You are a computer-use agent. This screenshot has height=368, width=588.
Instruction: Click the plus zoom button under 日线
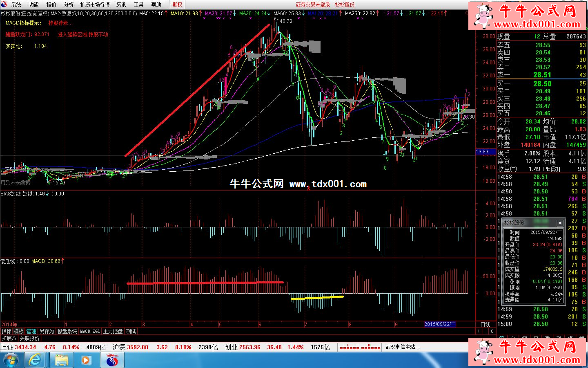point(479,331)
